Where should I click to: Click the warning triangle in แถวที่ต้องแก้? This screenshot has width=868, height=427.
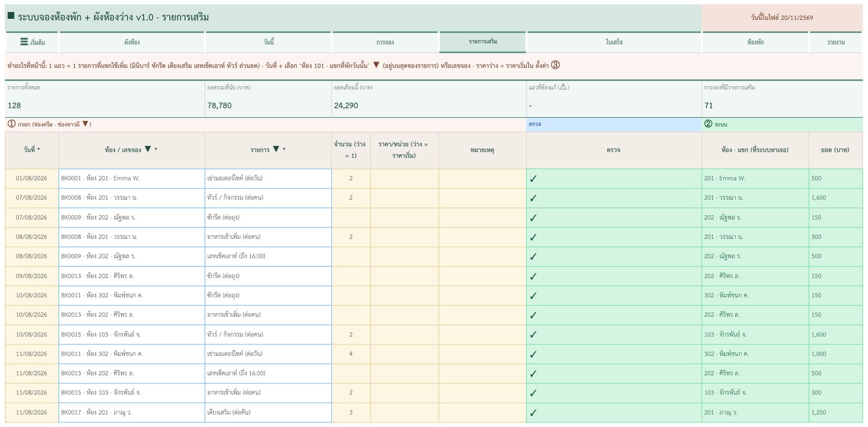pos(563,87)
